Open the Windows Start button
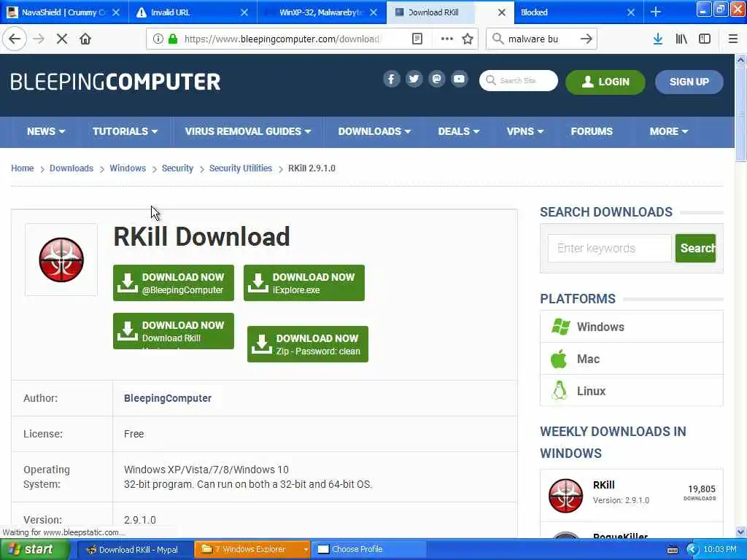This screenshot has height=560, width=747. click(35, 550)
